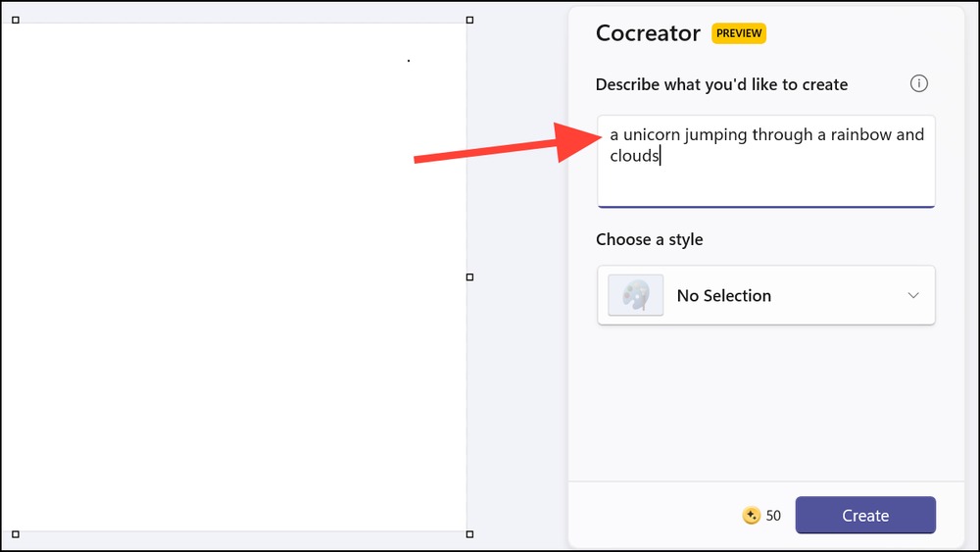Viewport: 980px width, 552px height.
Task: Expand the style chevron arrow
Action: click(x=913, y=295)
